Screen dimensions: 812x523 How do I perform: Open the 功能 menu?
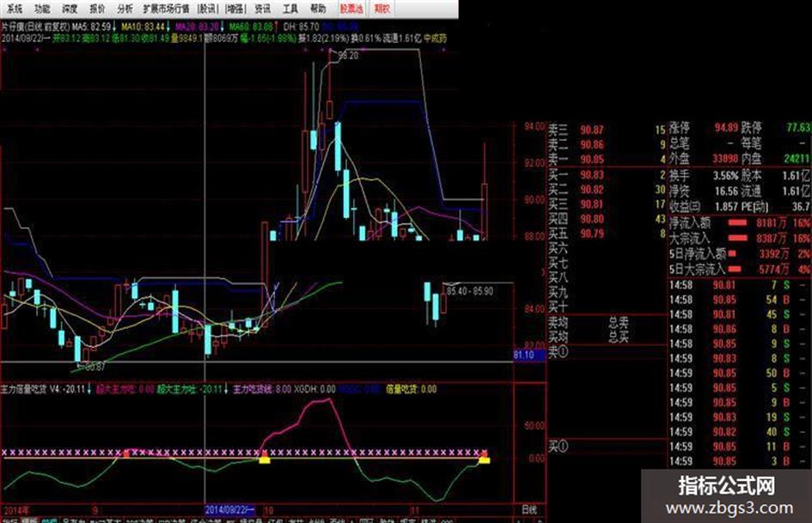pos(42,9)
